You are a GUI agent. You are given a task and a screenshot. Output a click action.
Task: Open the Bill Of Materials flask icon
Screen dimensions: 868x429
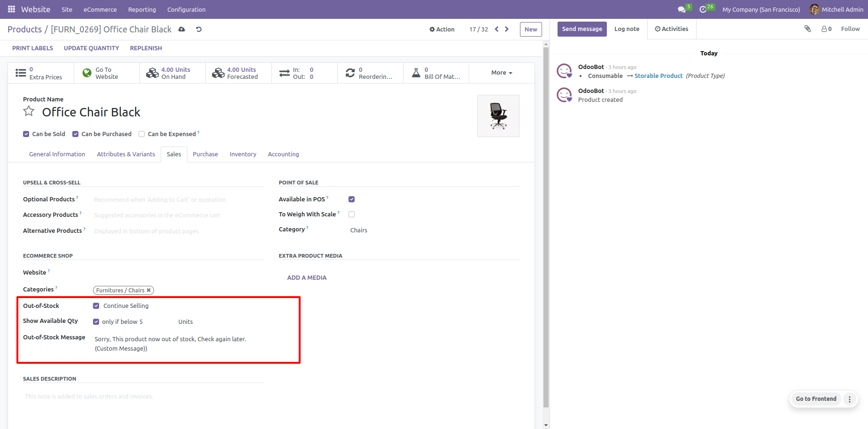point(416,73)
